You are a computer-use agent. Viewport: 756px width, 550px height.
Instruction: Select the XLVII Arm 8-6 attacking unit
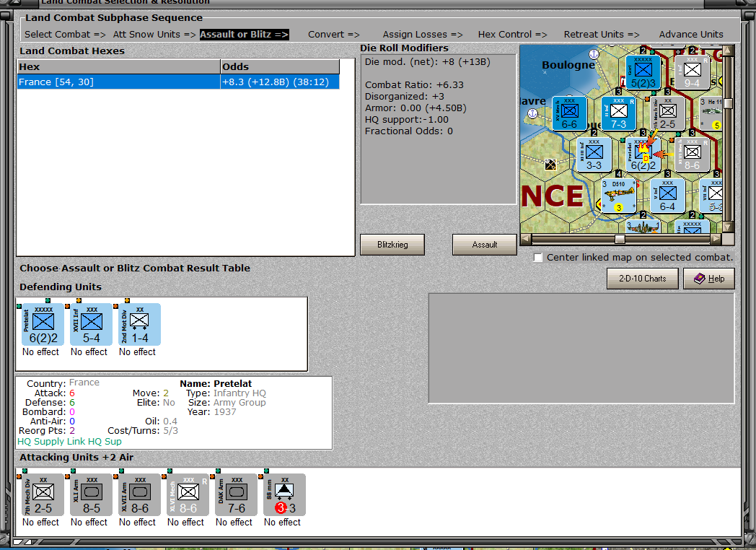tap(139, 494)
